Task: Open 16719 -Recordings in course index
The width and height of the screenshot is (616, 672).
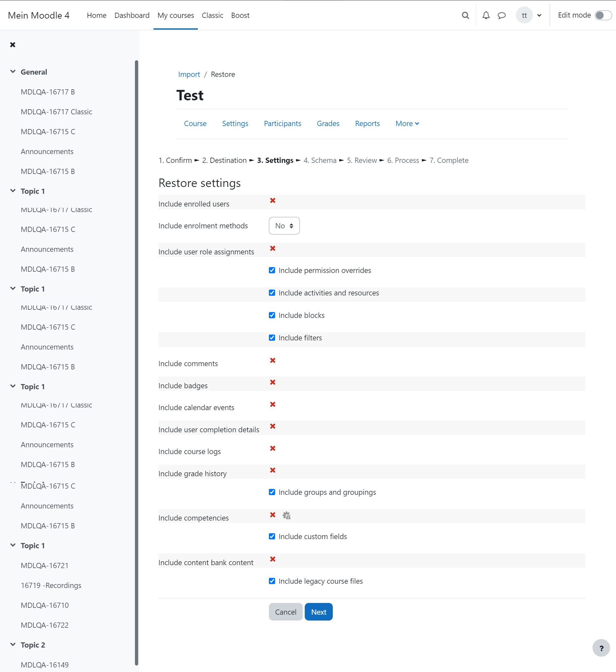Action: click(51, 585)
